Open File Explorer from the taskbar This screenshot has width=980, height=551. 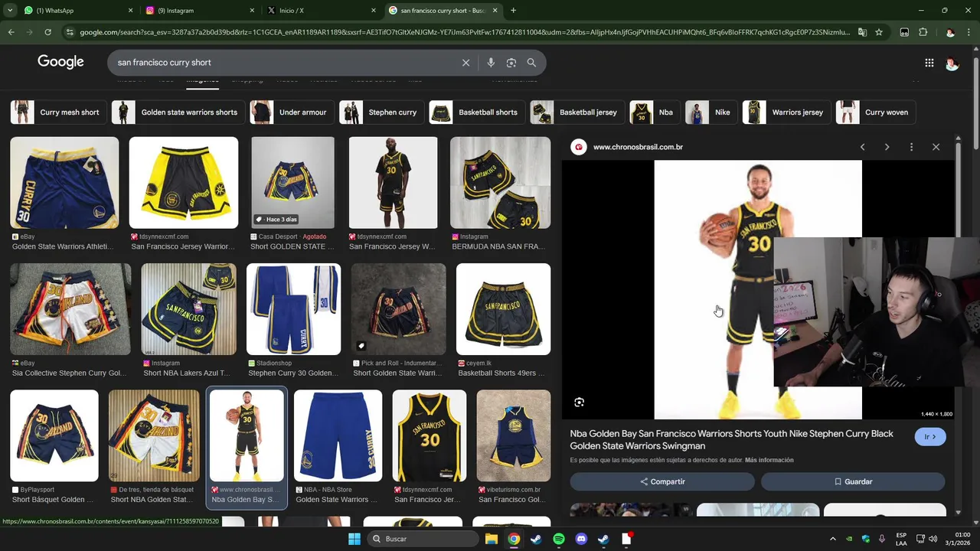492,539
